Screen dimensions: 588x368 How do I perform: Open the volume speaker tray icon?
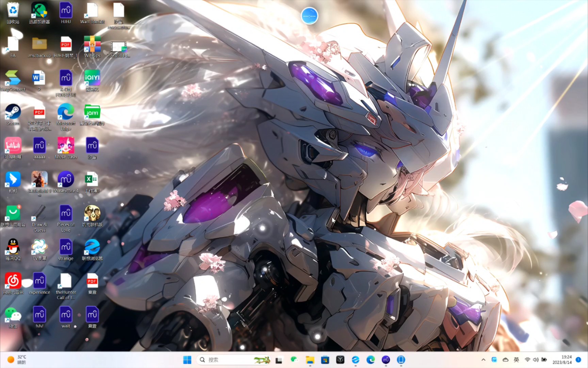536,360
